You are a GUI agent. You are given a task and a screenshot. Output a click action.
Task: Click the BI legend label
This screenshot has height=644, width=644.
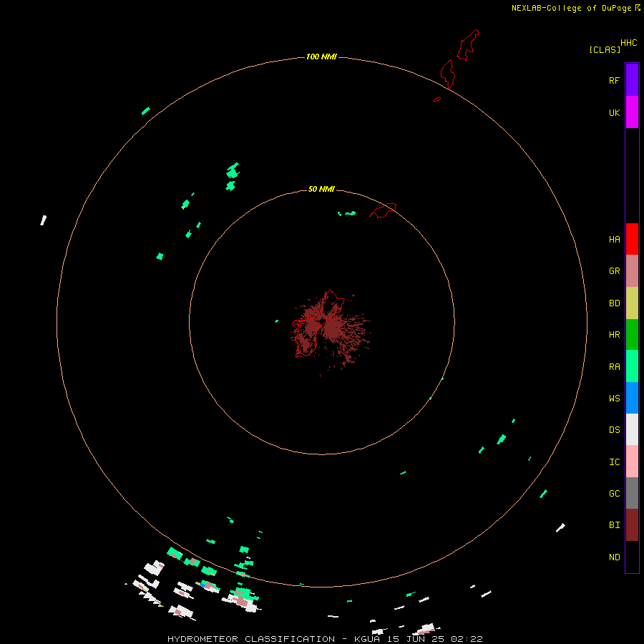[x=614, y=525]
